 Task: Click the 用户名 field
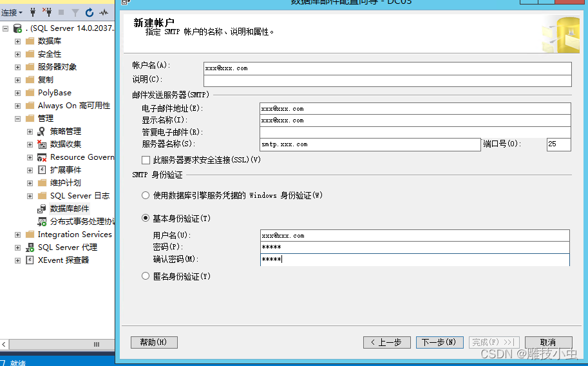(415, 236)
